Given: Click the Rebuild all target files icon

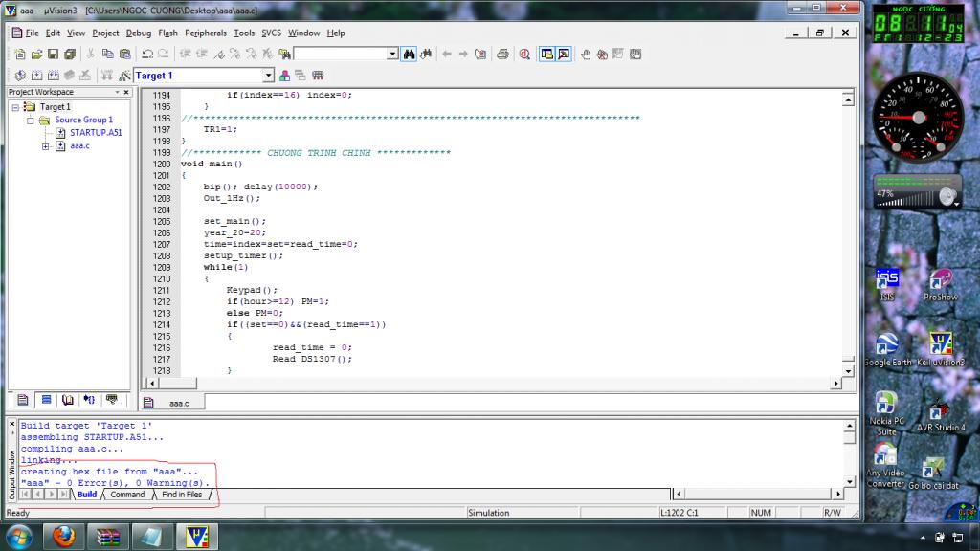Looking at the screenshot, I should pyautogui.click(x=54, y=76).
